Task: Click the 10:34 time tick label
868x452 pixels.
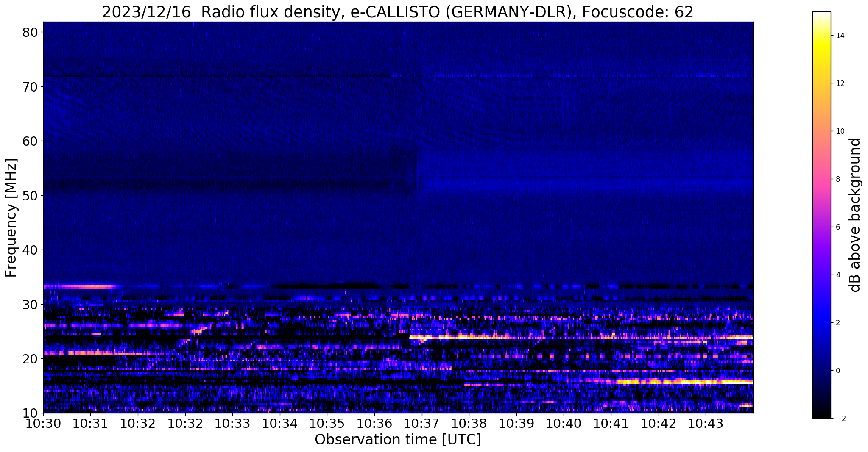Action: coord(279,424)
